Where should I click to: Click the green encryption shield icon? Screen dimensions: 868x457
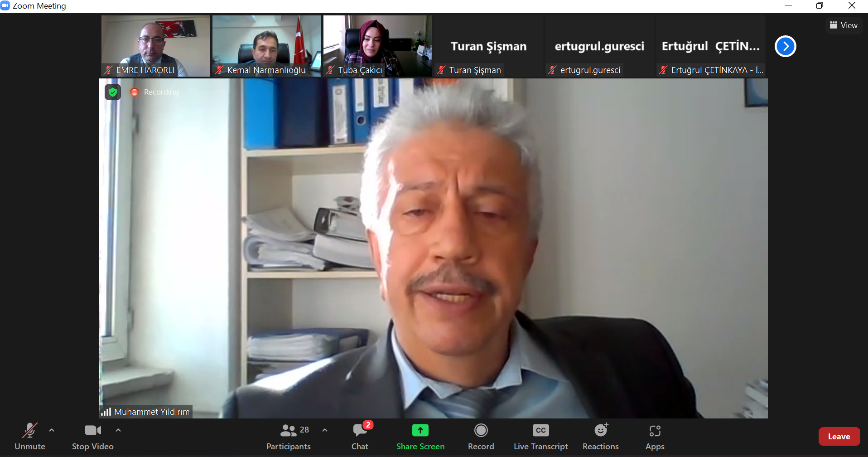click(113, 92)
